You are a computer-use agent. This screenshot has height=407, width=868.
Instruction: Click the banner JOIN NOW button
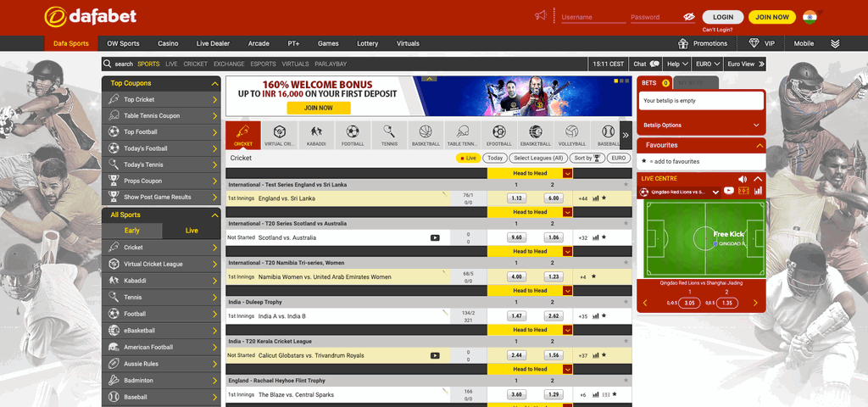pos(319,108)
